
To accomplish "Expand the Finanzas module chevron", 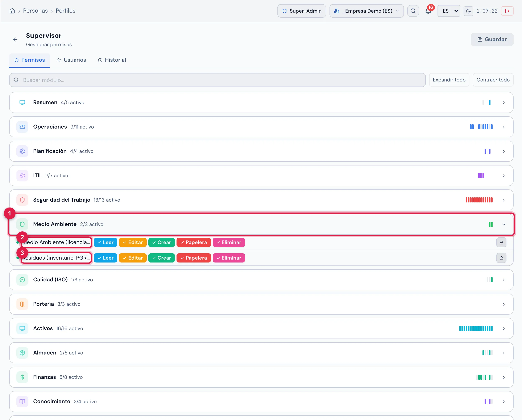I will 504,377.
